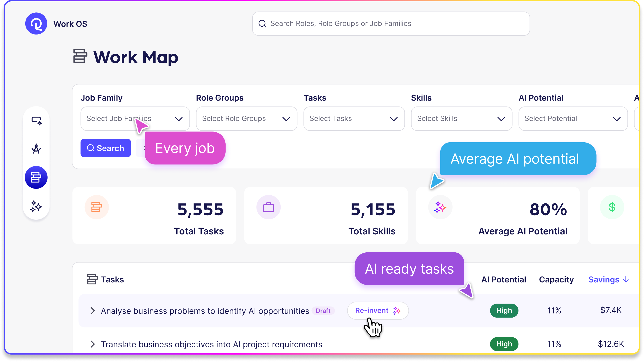Click the Role Groups filter label
The width and height of the screenshot is (644, 362).
(219, 98)
